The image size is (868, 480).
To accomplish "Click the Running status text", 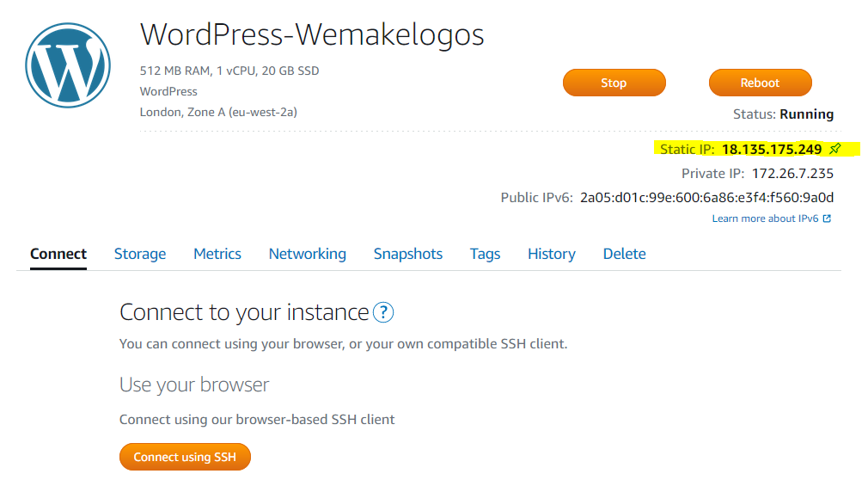I will click(807, 114).
